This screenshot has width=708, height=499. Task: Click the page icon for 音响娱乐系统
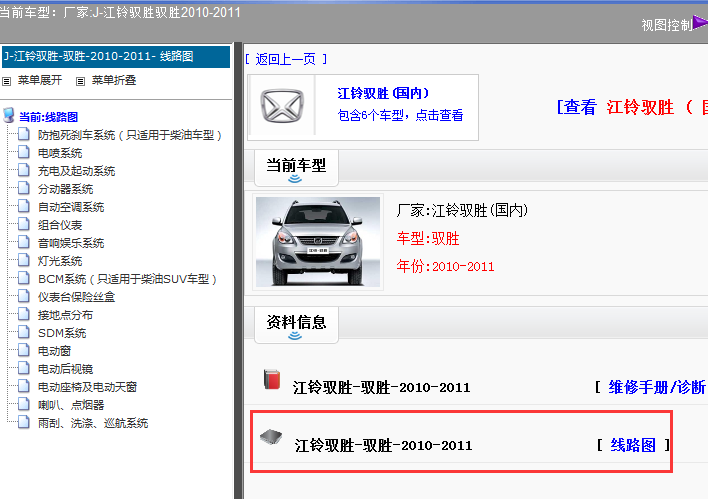pyautogui.click(x=24, y=243)
